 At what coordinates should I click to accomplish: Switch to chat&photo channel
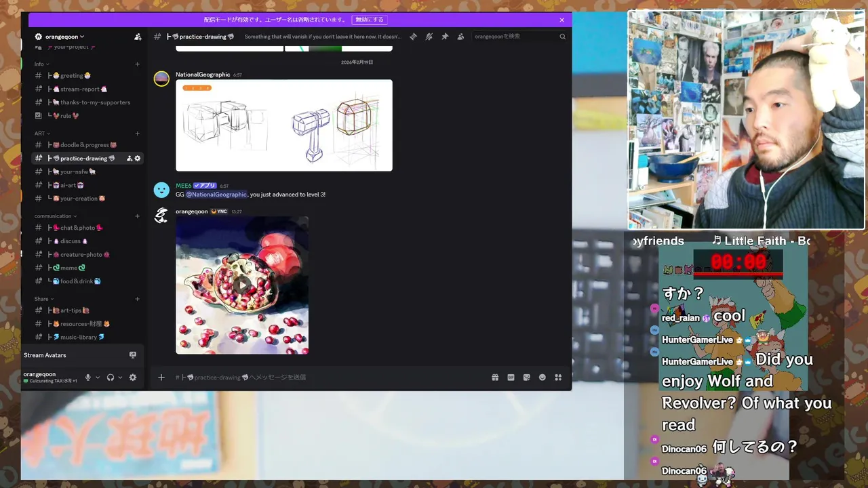click(x=87, y=228)
